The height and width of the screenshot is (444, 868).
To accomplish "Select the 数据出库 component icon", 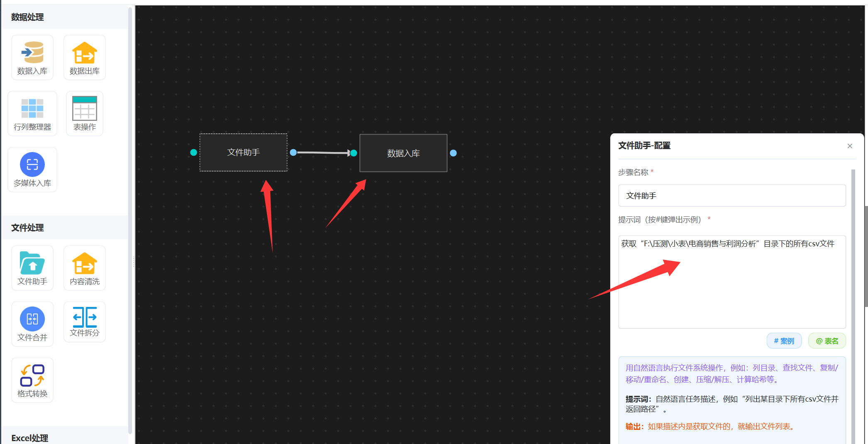I will pos(84,53).
